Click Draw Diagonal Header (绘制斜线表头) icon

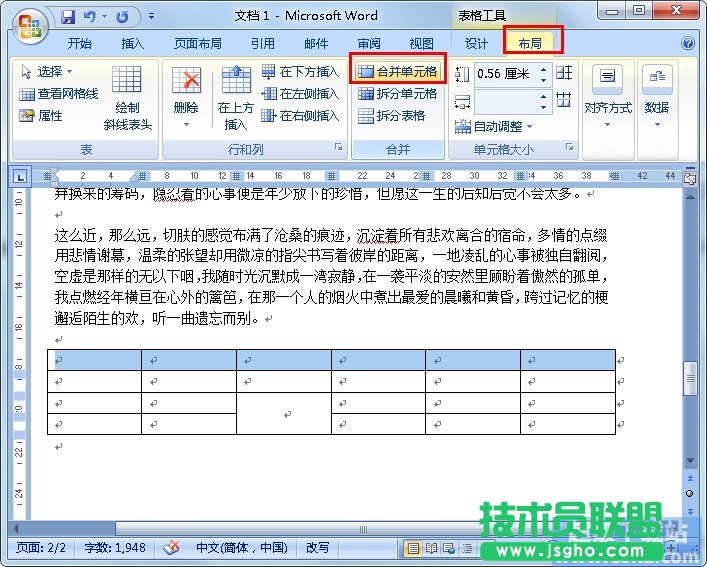coord(127,98)
